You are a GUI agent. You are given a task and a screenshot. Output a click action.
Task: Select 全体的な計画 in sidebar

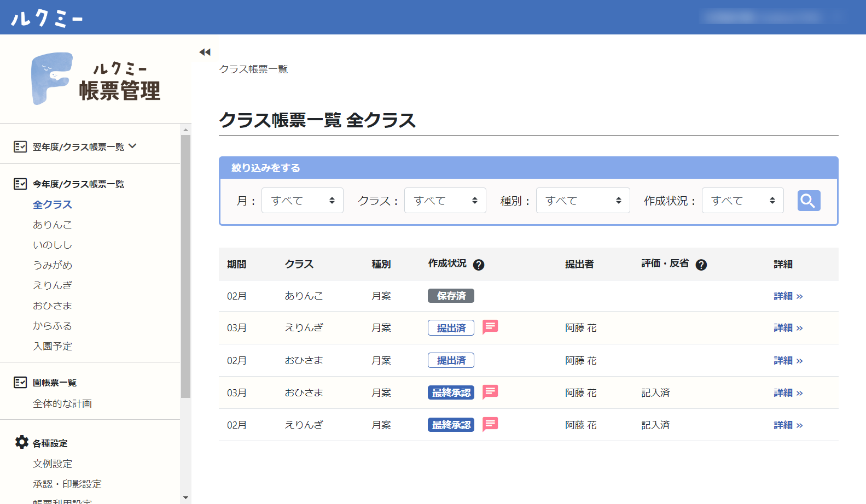(x=62, y=403)
